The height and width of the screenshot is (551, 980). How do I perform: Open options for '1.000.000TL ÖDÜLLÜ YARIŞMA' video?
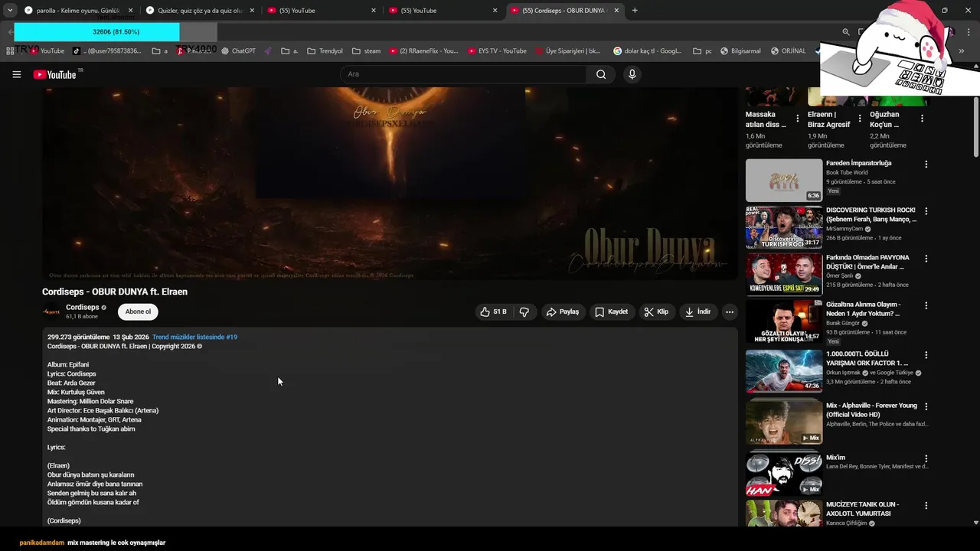point(926,355)
